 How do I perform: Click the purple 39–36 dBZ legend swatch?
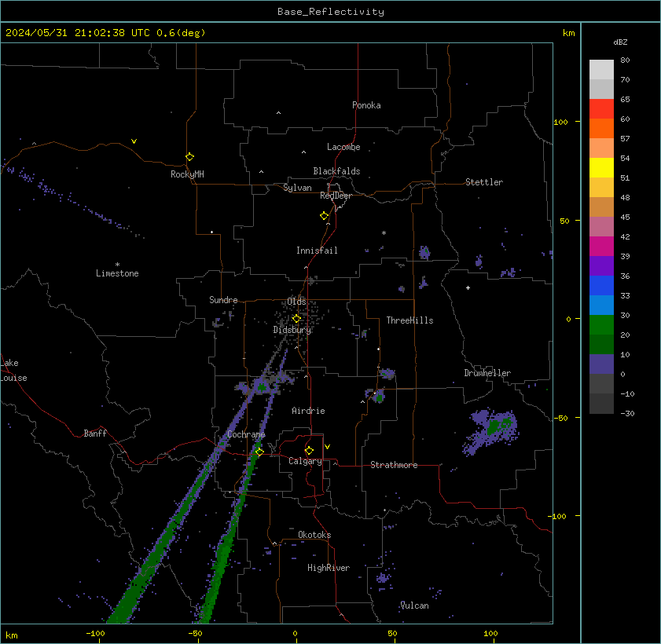click(x=601, y=266)
